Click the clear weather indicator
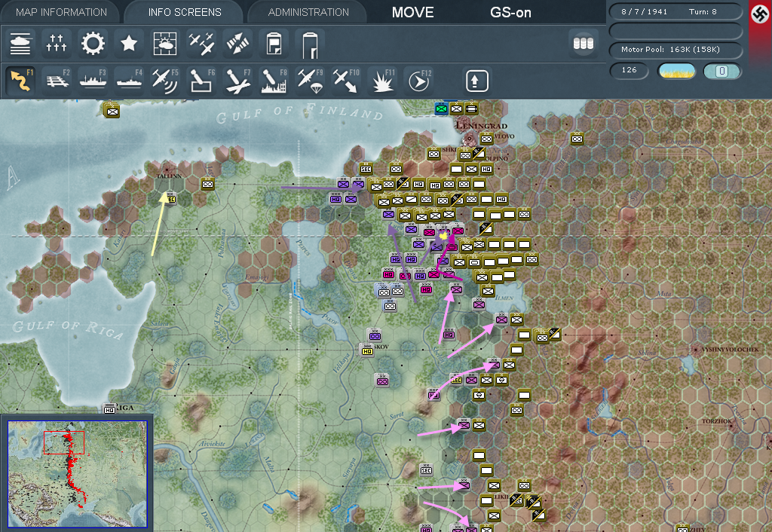The image size is (772, 532). pyautogui.click(x=677, y=71)
